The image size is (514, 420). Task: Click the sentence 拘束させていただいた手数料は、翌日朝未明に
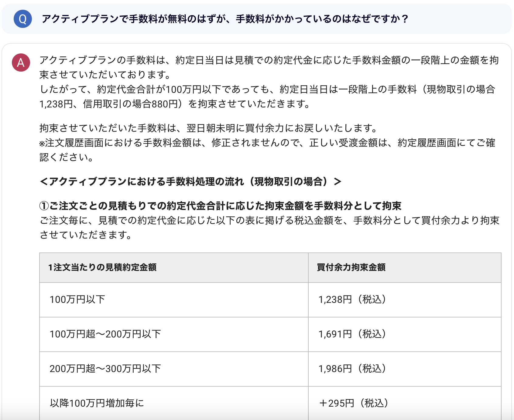pyautogui.click(x=209, y=128)
